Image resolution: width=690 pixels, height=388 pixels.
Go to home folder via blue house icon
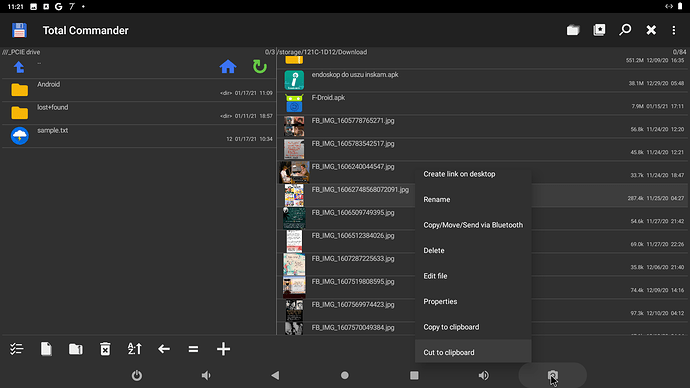coord(228,67)
